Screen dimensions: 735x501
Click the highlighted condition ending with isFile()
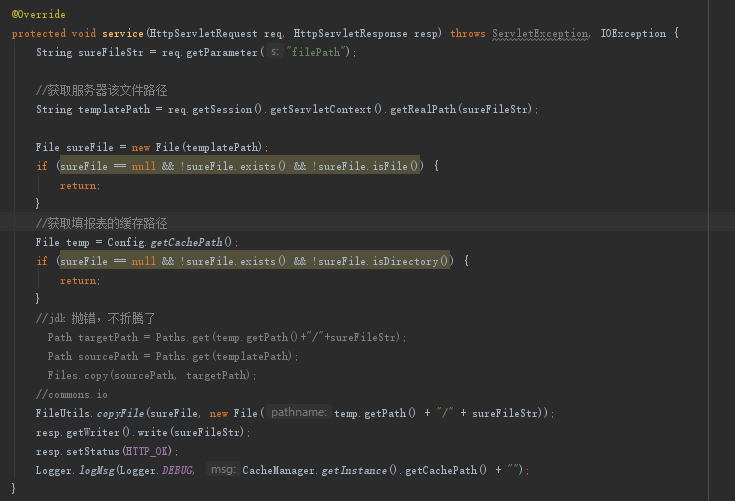pyautogui.click(x=240, y=166)
